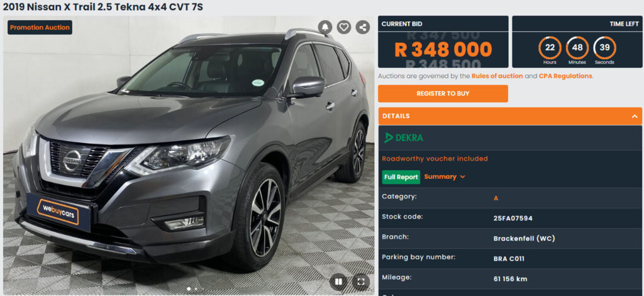Click the Promotion Auction badge
Screen dimensions: 644x296
pos(40,28)
